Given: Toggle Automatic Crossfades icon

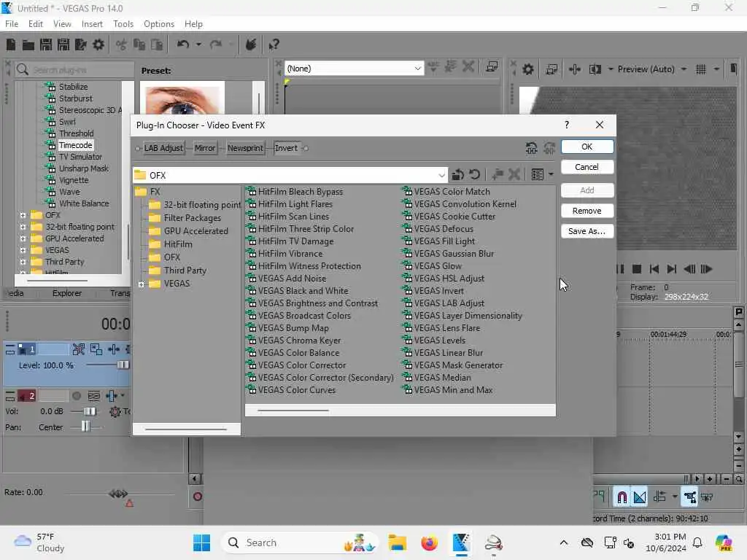Looking at the screenshot, I should 640,497.
